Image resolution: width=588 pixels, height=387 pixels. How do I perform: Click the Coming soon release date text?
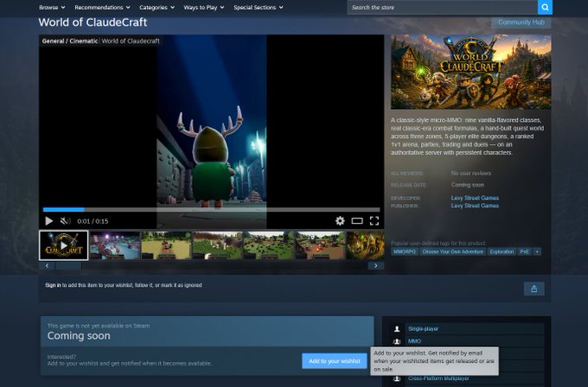[x=468, y=185]
